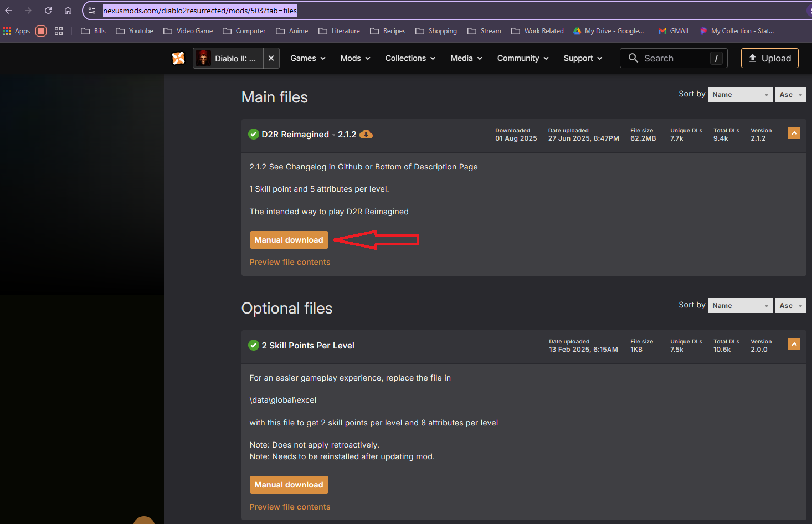Viewport: 812px width, 524px height.
Task: Collapse the 2 Skill Points file entry
Action: coord(794,344)
